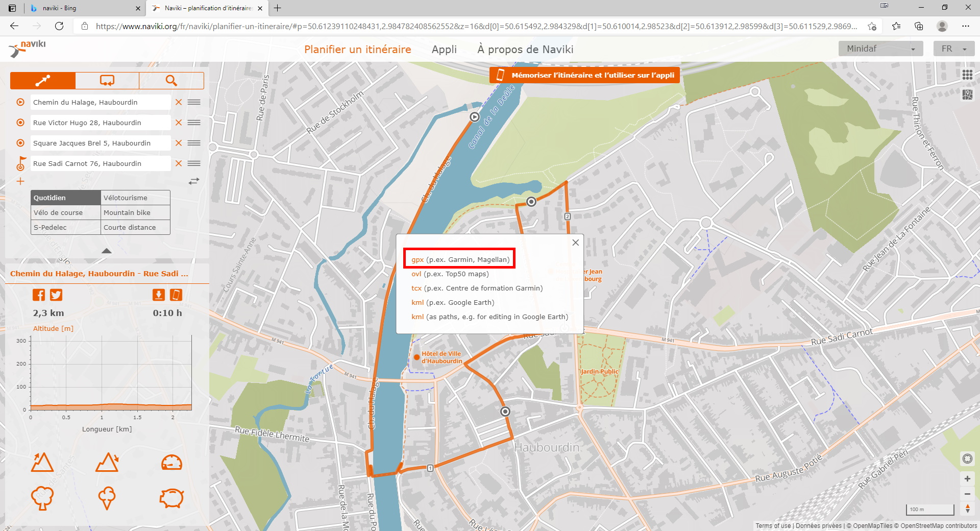Click the Twitter share icon

(56, 295)
